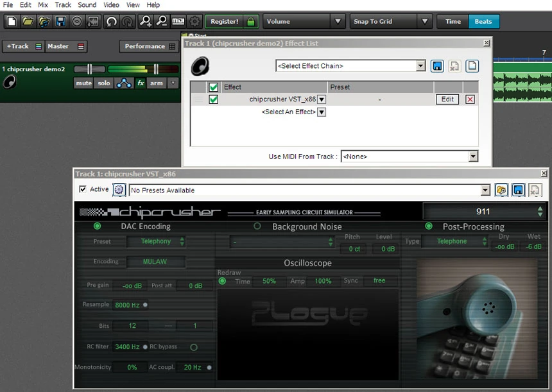This screenshot has height=392, width=552.
Task: Remove chipcrusher effect with red X
Action: tap(470, 99)
